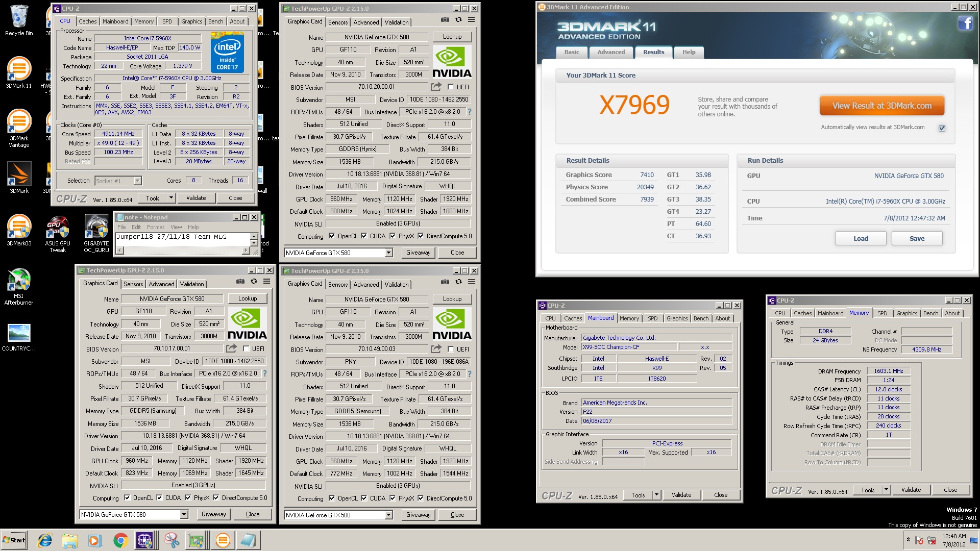Toggle the OpenCL checkbox in the top GPU-Z window

pyautogui.click(x=332, y=236)
